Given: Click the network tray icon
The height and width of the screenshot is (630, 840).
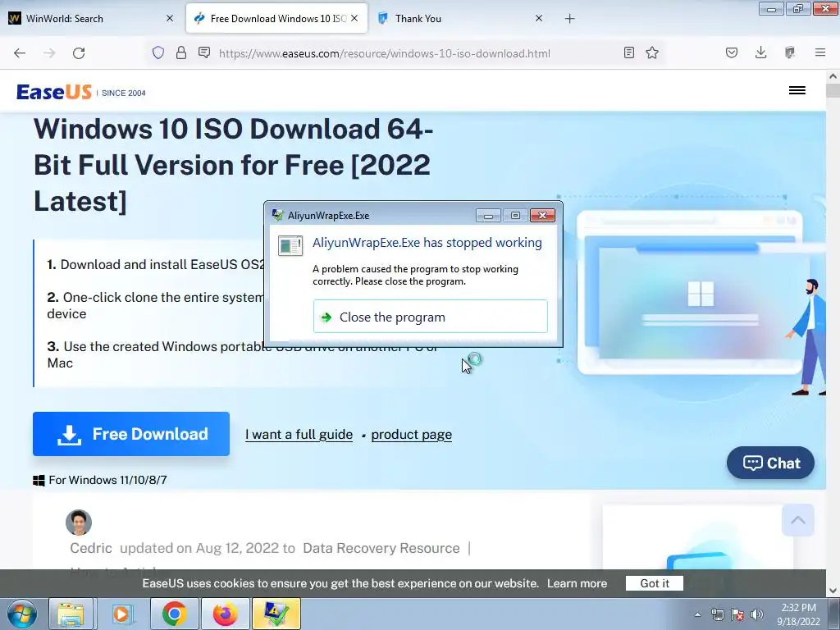Looking at the screenshot, I should [717, 614].
